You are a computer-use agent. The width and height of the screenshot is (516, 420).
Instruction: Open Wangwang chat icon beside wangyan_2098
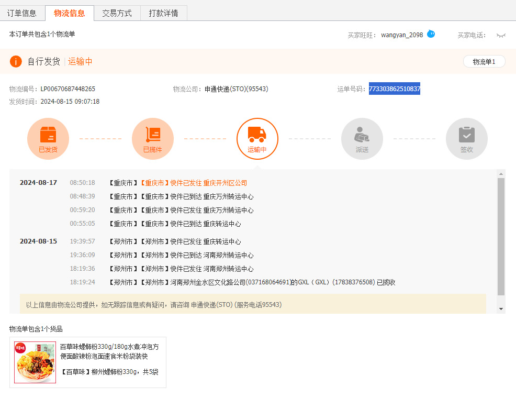[431, 35]
